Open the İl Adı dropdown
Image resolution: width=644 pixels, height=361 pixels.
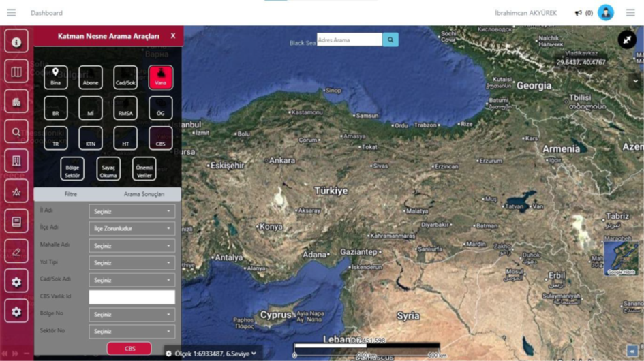(x=132, y=211)
